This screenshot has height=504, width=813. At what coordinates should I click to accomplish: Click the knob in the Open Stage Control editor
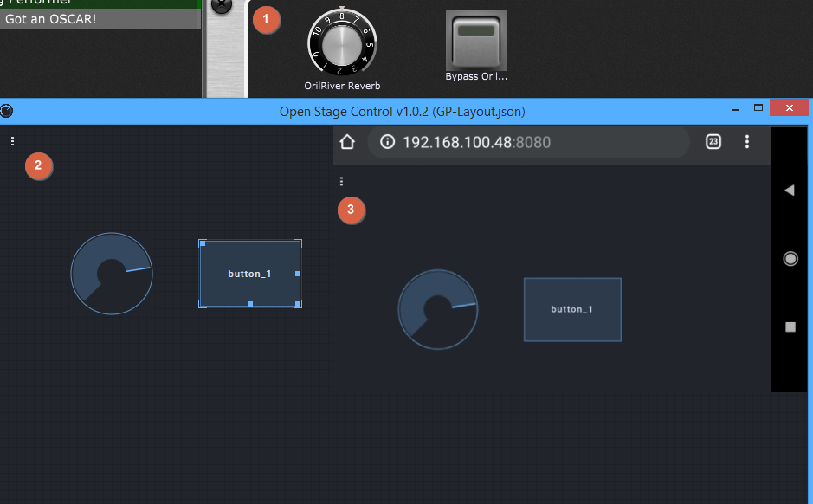[x=112, y=274]
